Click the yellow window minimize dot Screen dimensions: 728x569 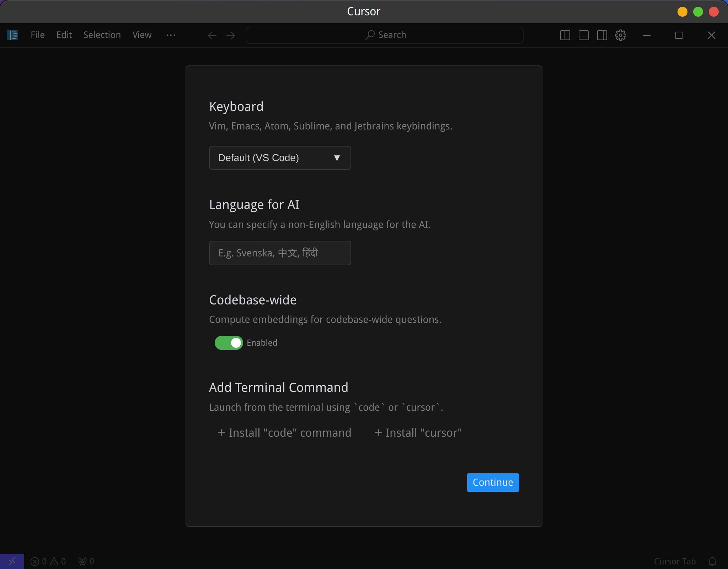682,12
